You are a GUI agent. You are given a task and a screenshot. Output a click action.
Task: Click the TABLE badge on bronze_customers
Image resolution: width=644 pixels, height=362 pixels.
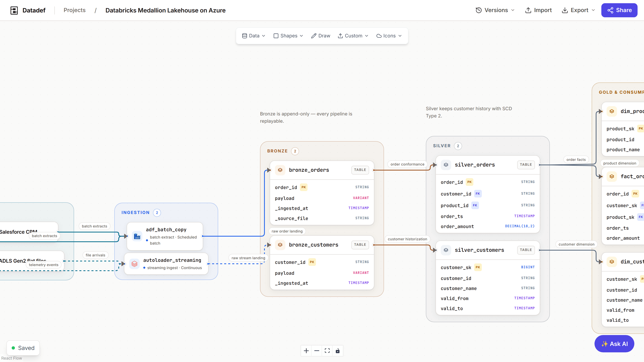[360, 245]
